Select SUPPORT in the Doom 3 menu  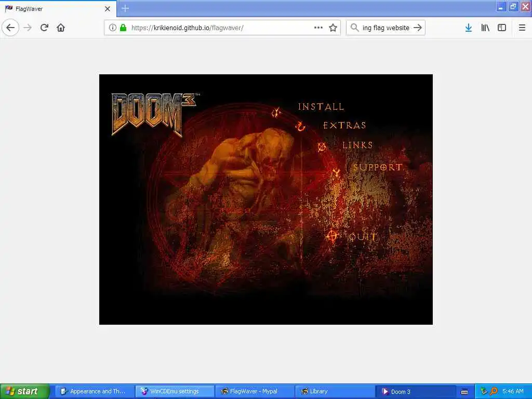pyautogui.click(x=378, y=167)
